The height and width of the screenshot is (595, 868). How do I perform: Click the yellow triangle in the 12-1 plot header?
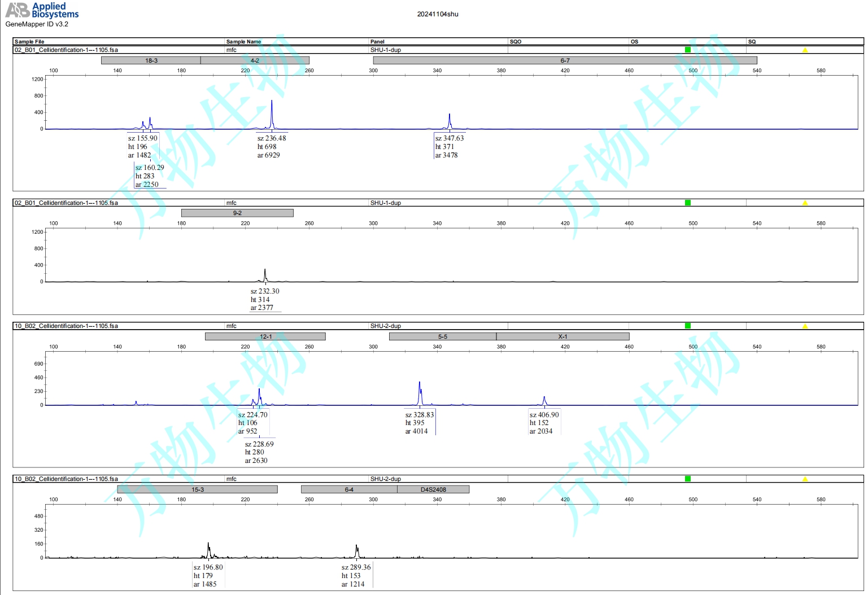pyautogui.click(x=805, y=326)
